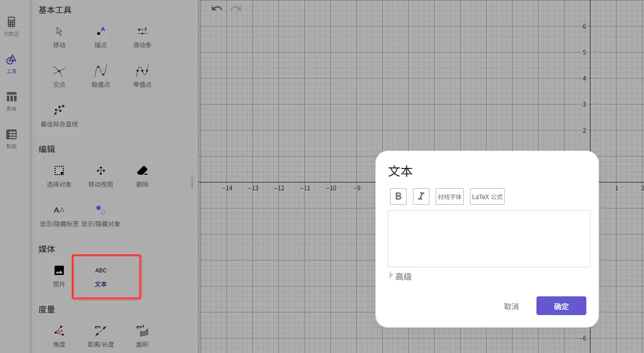The height and width of the screenshot is (353, 644).
Task: Click inside the text input area
Action: 489,239
